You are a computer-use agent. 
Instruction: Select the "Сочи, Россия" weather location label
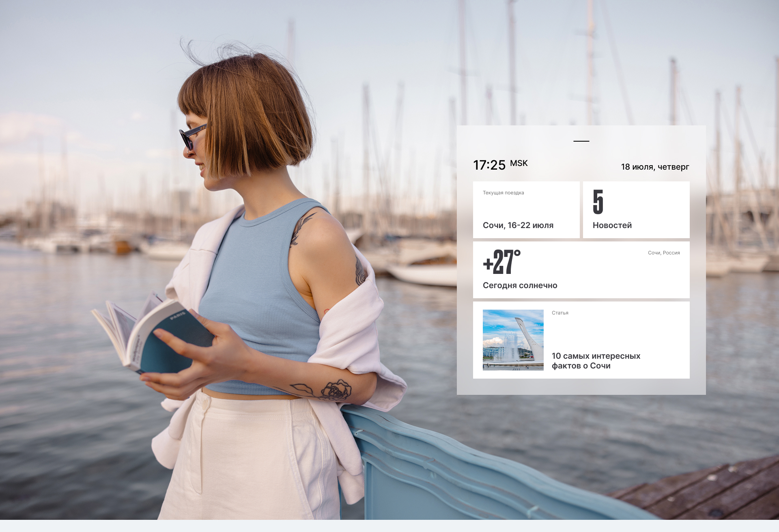pyautogui.click(x=663, y=253)
